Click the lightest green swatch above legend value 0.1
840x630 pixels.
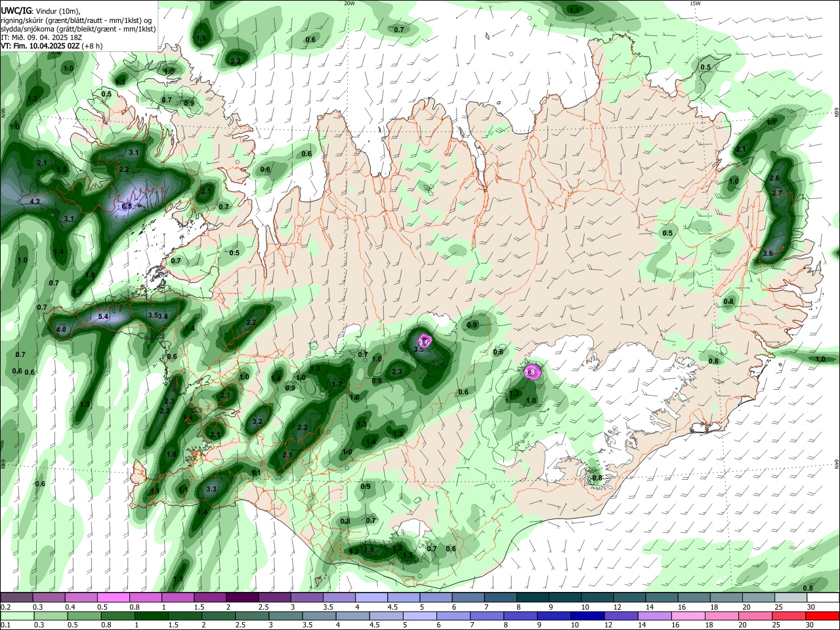click(17, 616)
